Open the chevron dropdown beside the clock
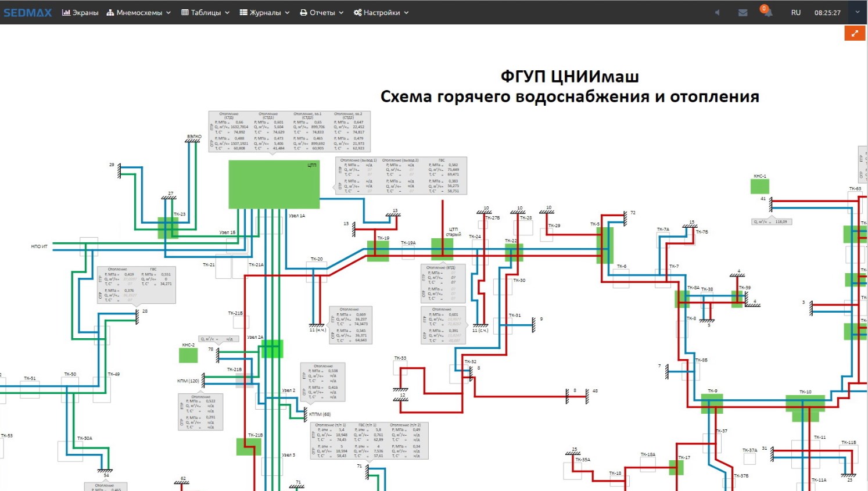The image size is (868, 491). [857, 12]
